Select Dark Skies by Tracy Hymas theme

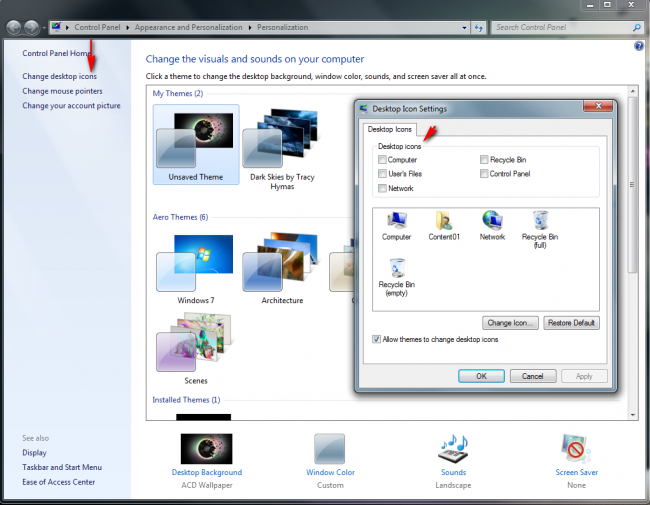coord(282,148)
